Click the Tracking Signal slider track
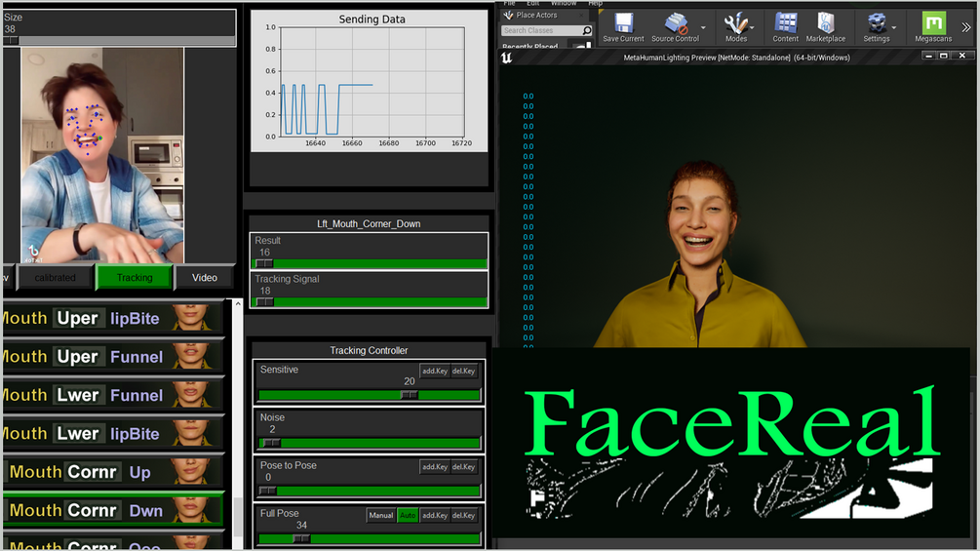This screenshot has height=551, width=980. tap(369, 301)
